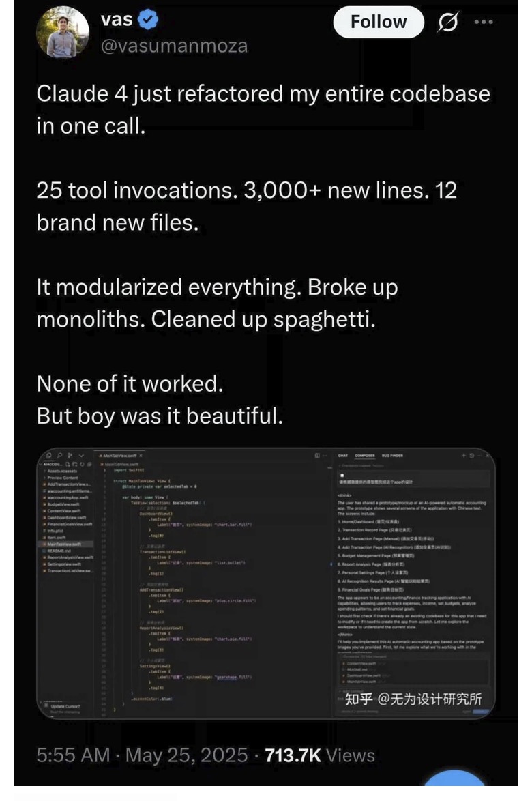Expand the Assets.xcassets folder in the tree
The height and width of the screenshot is (801, 532).
(x=61, y=471)
